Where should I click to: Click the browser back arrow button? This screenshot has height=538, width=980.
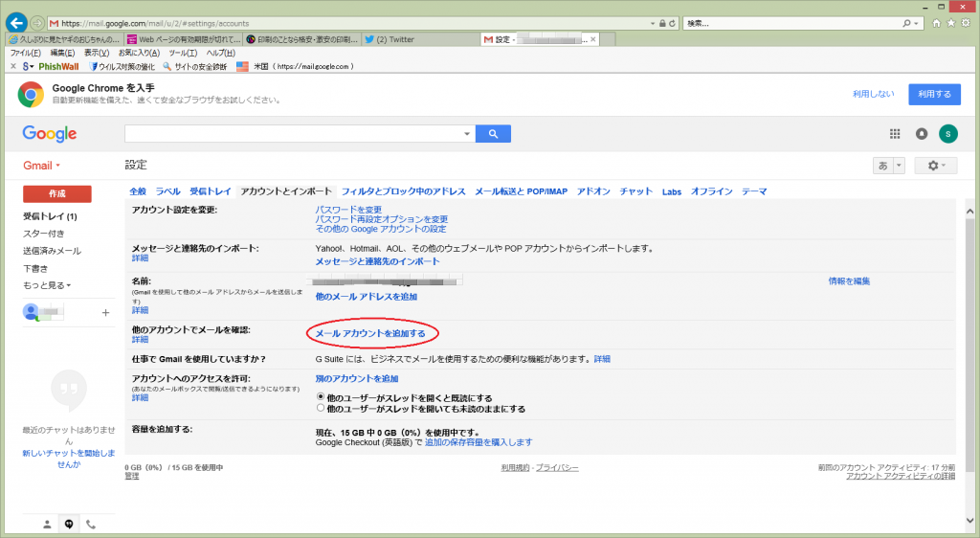(x=16, y=23)
